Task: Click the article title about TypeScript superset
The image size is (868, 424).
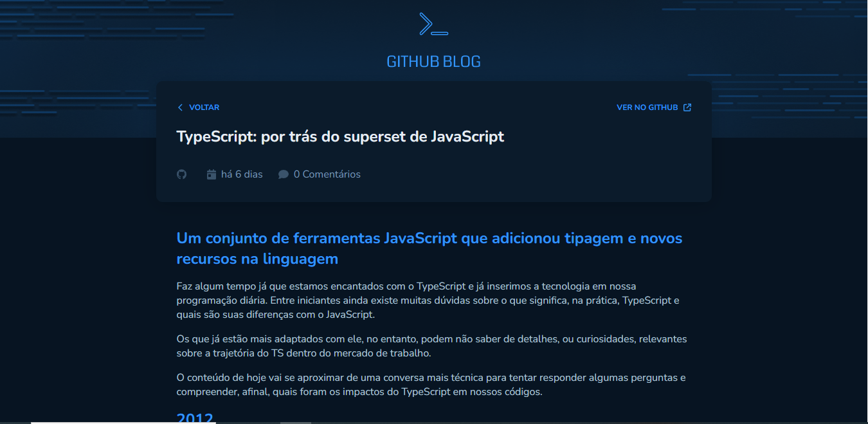Action: [x=340, y=136]
